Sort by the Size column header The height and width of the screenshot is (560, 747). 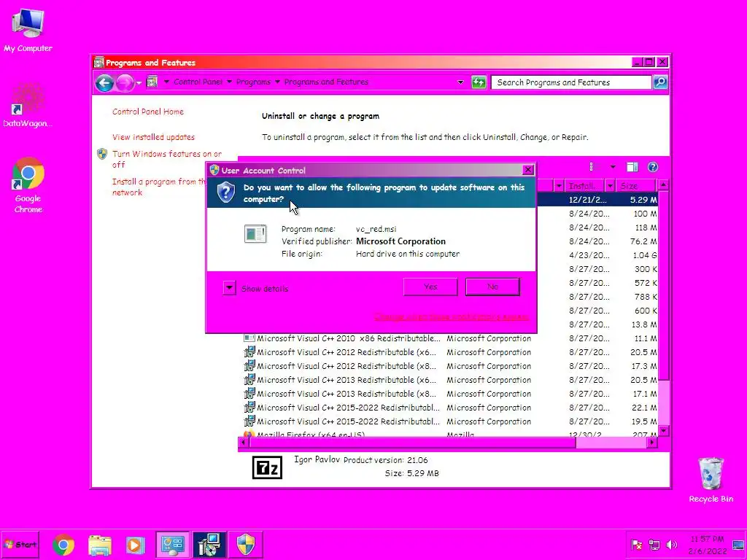pos(636,186)
